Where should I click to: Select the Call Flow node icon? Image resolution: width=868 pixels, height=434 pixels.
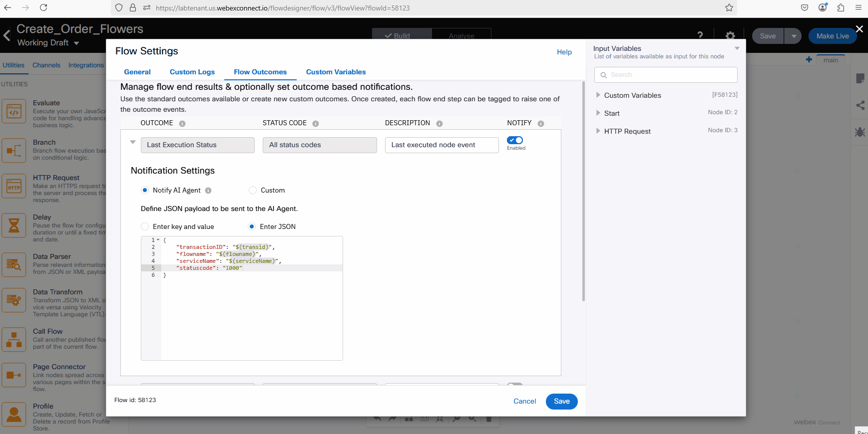coord(14,340)
